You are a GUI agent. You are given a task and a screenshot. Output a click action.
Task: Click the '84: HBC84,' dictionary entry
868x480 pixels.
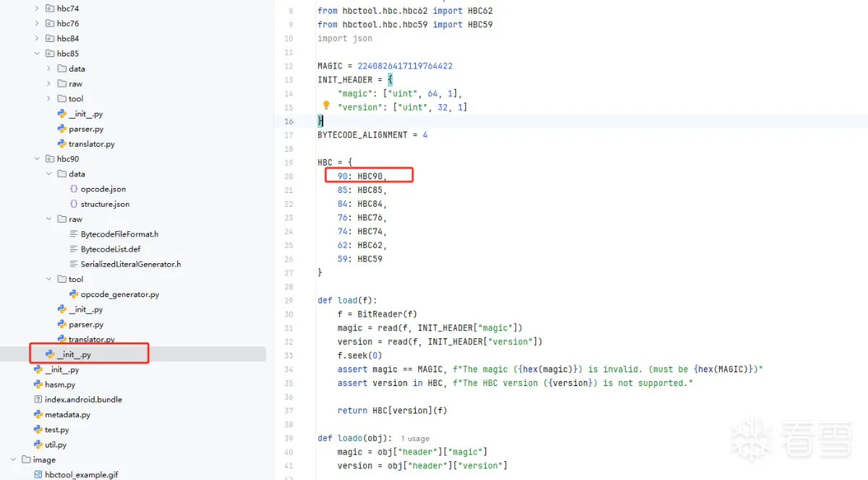362,204
